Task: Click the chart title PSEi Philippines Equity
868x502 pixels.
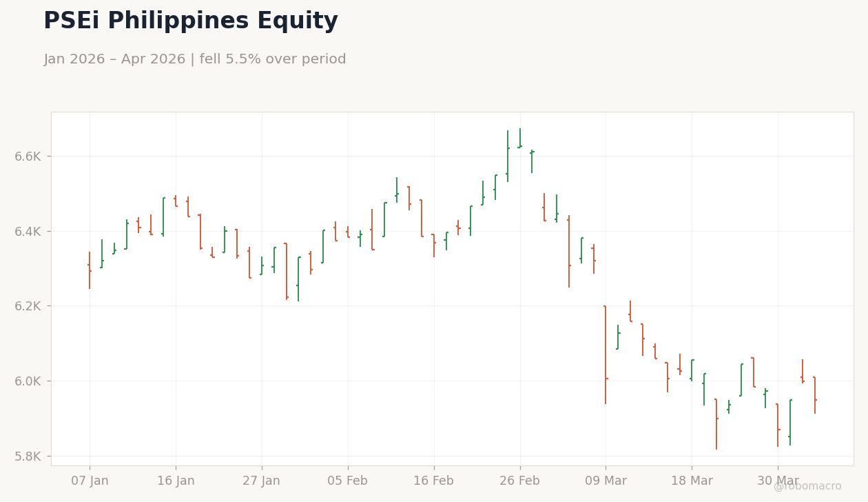Action: [x=191, y=21]
